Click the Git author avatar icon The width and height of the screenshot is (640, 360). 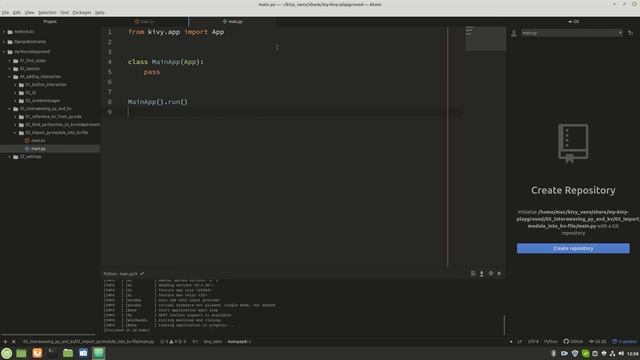(514, 33)
